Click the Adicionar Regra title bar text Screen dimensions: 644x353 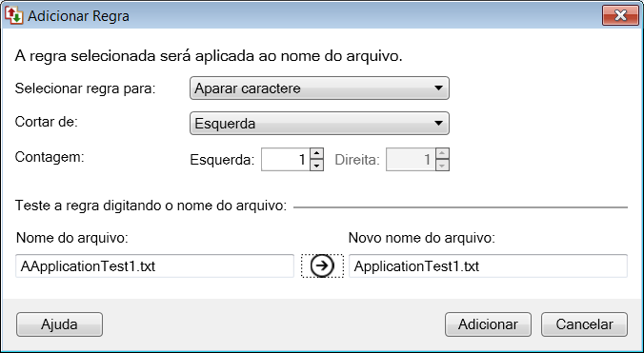click(78, 16)
